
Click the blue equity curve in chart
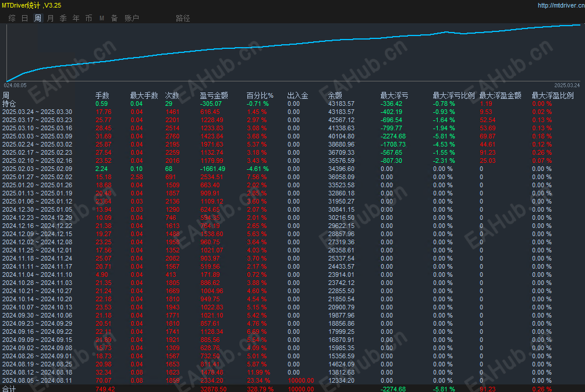pos(292,44)
